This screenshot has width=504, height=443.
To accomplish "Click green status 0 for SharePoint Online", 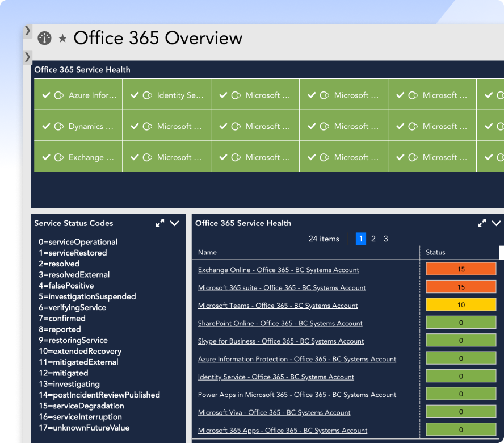I will point(461,323).
